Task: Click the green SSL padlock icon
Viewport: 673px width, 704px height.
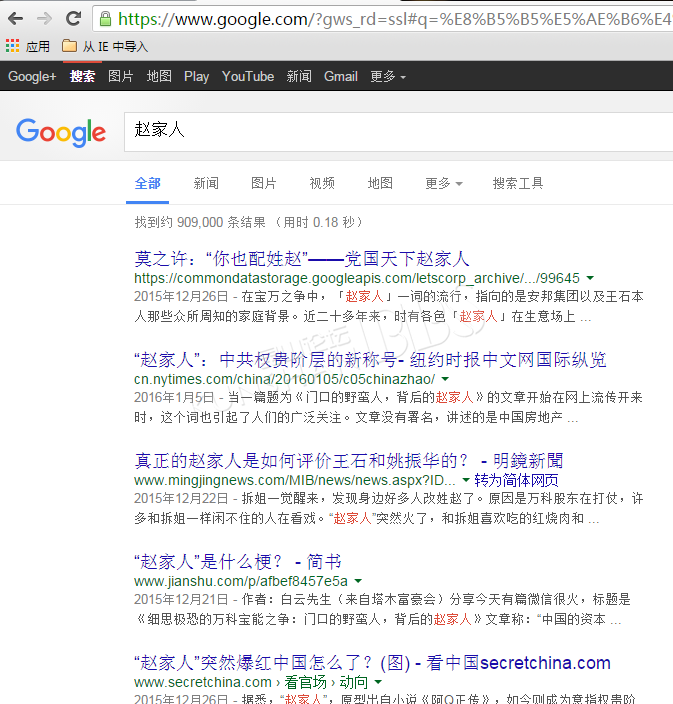Action: pyautogui.click(x=106, y=19)
